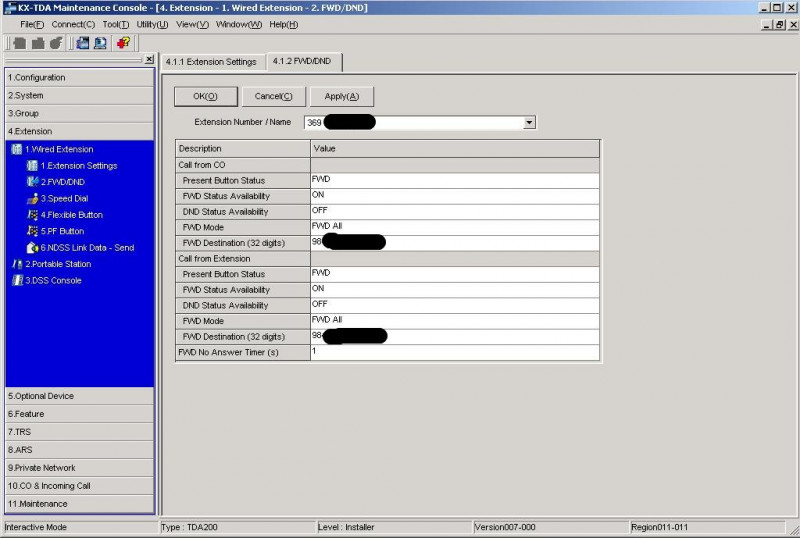The image size is (800, 538).
Task: Click the Value column header
Action: (455, 149)
